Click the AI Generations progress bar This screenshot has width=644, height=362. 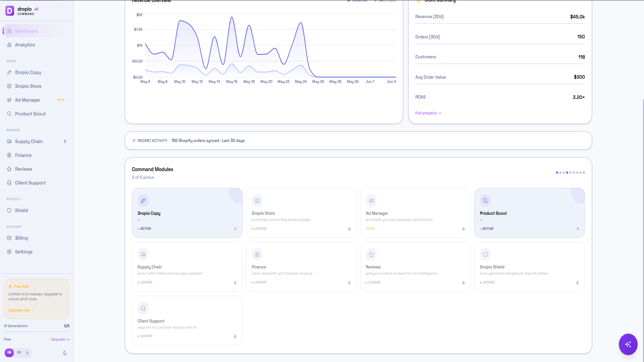click(37, 332)
